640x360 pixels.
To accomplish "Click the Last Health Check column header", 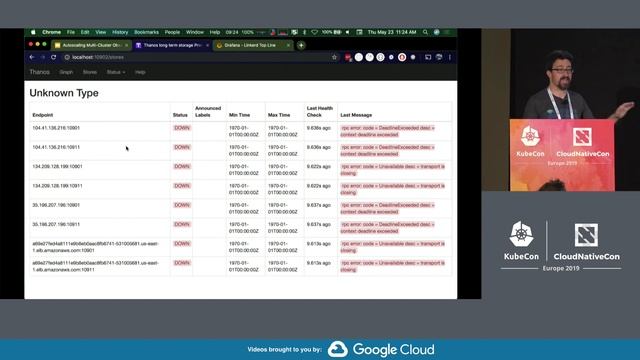I will pos(320,111).
